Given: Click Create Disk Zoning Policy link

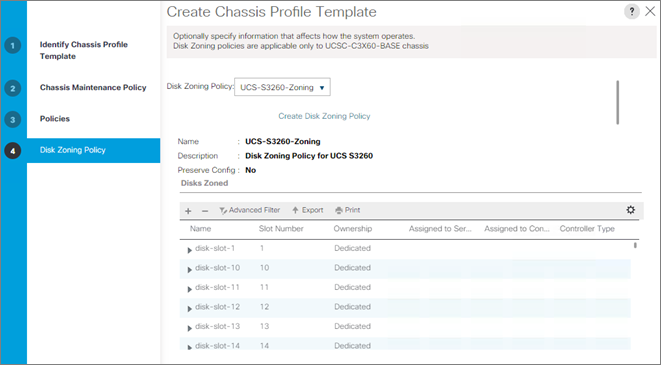Looking at the screenshot, I should 324,116.
